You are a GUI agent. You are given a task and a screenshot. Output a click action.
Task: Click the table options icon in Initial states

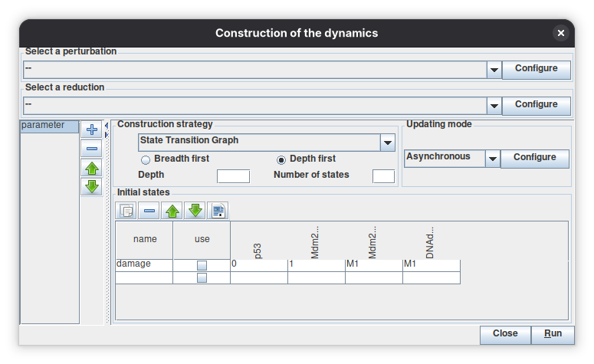coord(218,211)
